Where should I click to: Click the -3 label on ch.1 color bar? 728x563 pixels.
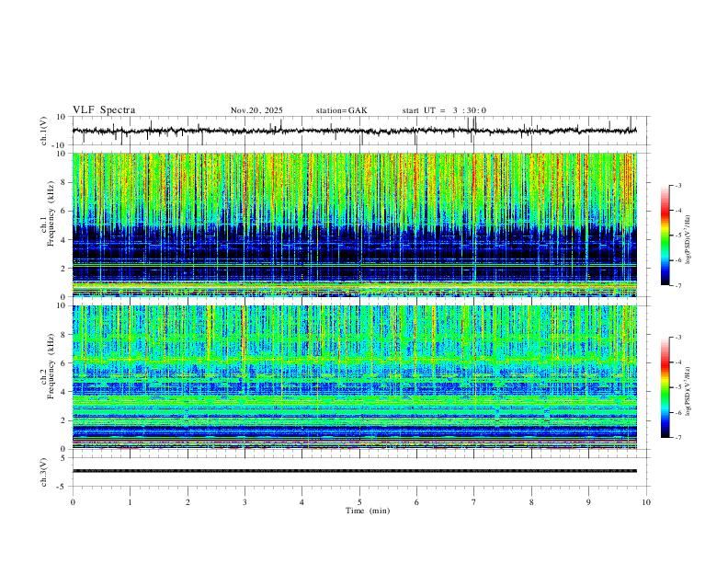click(677, 185)
